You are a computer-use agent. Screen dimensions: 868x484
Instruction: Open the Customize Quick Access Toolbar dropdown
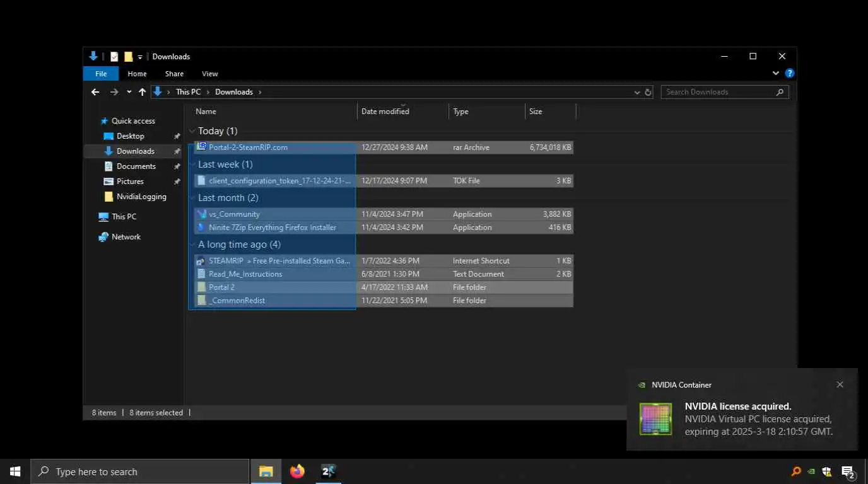point(140,57)
